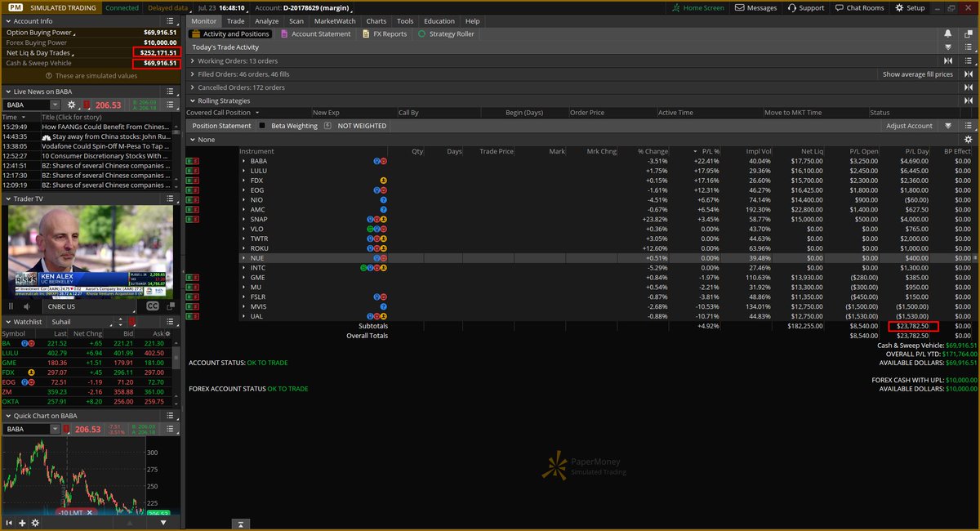Pause the Trader TV stream
Image resolution: width=980 pixels, height=531 pixels.
point(11,306)
